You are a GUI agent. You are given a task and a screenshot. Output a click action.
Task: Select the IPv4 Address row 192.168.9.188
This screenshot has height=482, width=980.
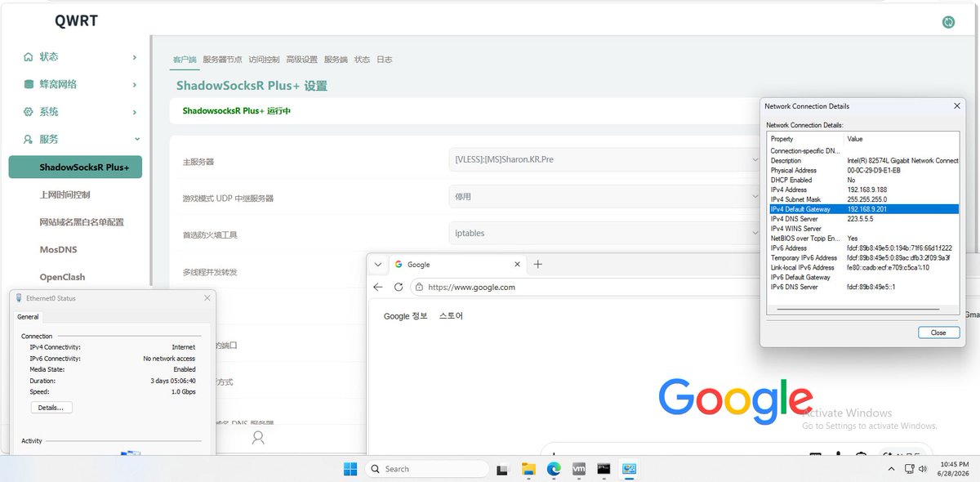(x=864, y=190)
